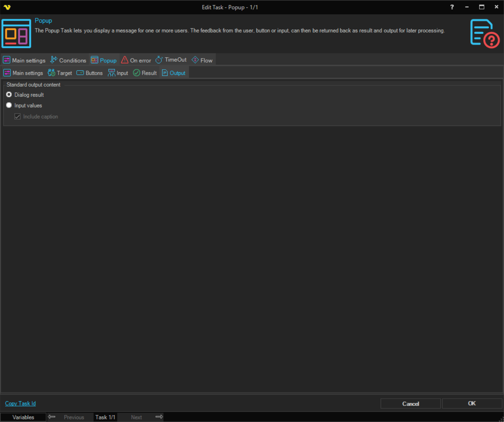Click the Target sub-tab icon
The width and height of the screenshot is (504, 422).
coord(51,73)
